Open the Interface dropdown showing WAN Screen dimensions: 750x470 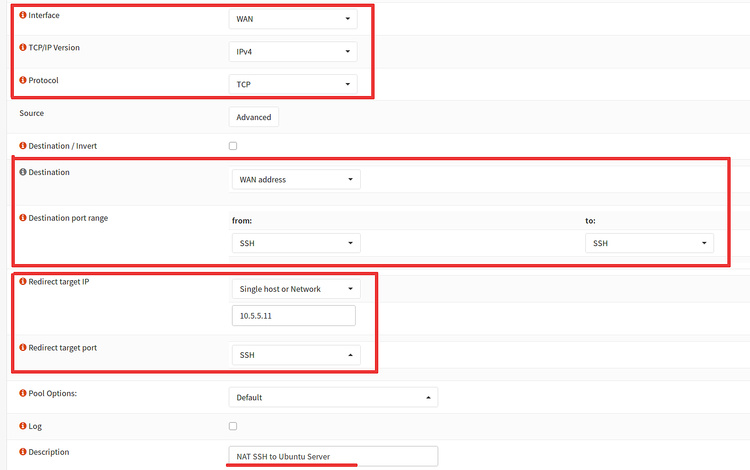click(293, 19)
